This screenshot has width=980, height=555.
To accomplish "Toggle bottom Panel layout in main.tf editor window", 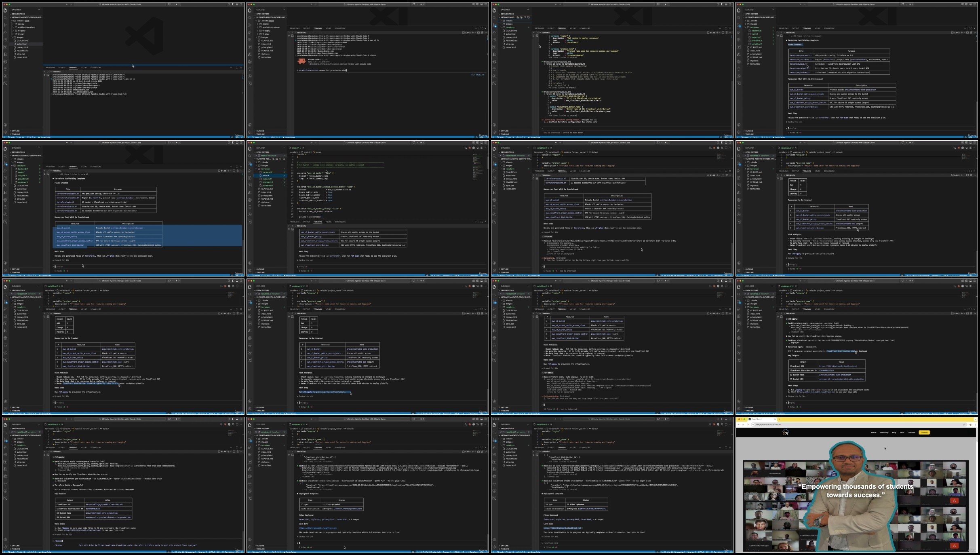I will (x=481, y=142).
